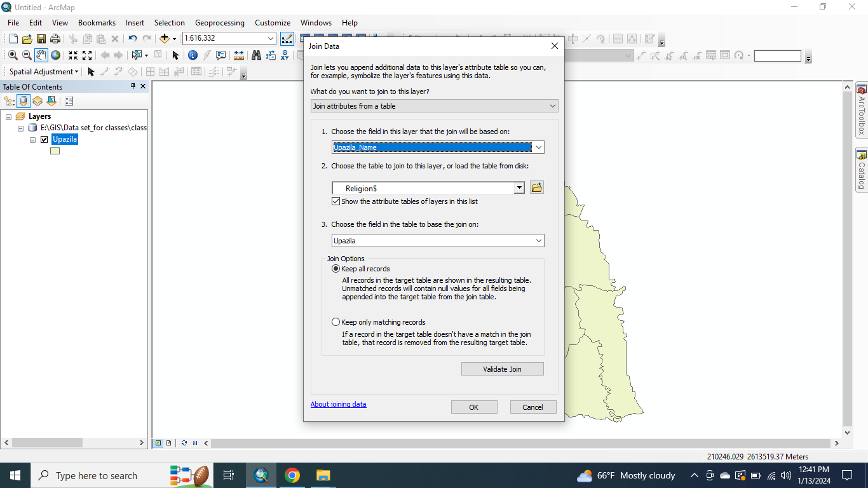
Task: Select Keep only matching records
Action: (336, 322)
